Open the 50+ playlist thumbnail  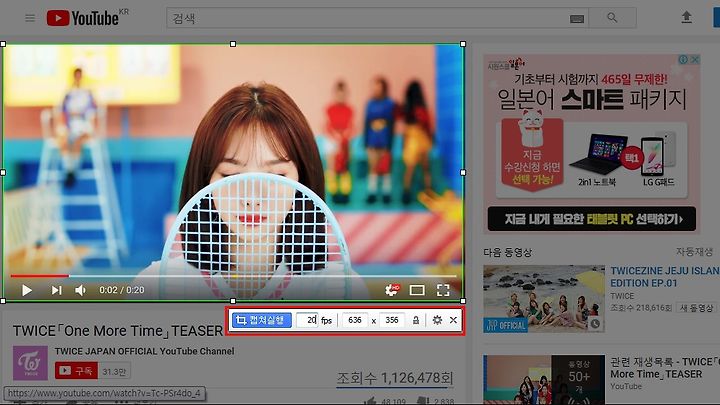tap(544, 380)
